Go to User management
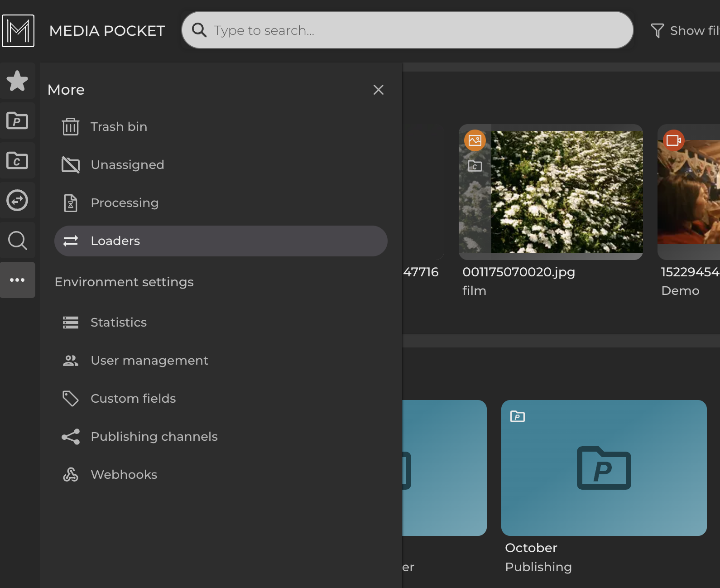This screenshot has height=588, width=720. click(149, 361)
